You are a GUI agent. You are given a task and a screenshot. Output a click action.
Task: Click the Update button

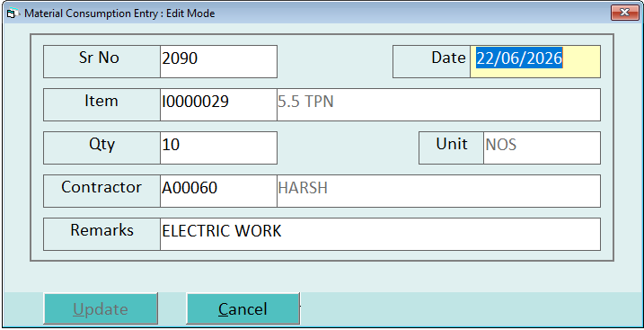101,308
